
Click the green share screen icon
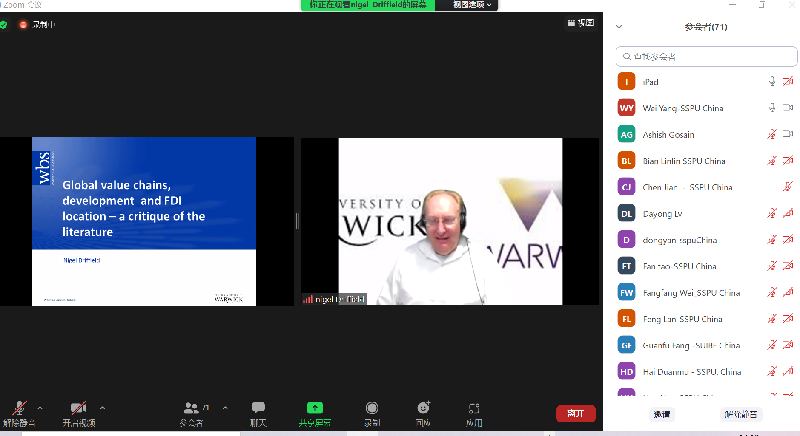(x=315, y=407)
